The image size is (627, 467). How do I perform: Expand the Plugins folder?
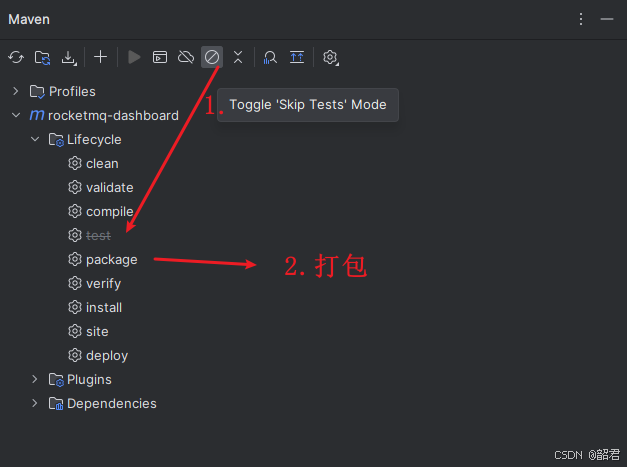tap(35, 379)
